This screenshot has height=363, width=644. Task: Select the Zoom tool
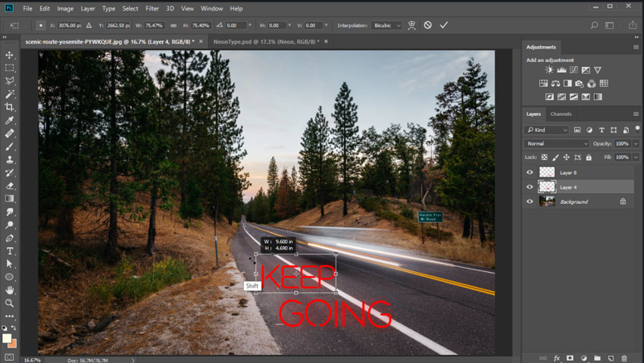[9, 303]
